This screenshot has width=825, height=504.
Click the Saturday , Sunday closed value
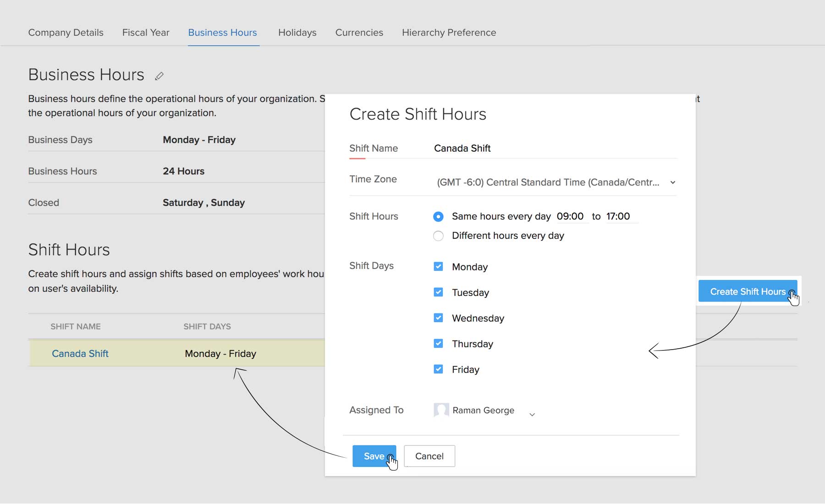(x=204, y=203)
